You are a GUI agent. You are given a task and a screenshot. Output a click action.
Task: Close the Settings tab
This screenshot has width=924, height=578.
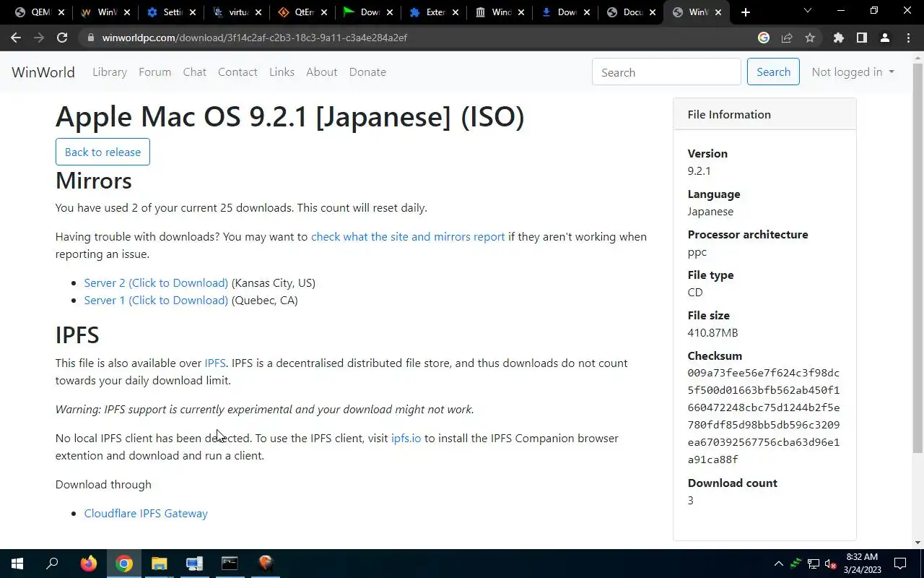click(193, 12)
